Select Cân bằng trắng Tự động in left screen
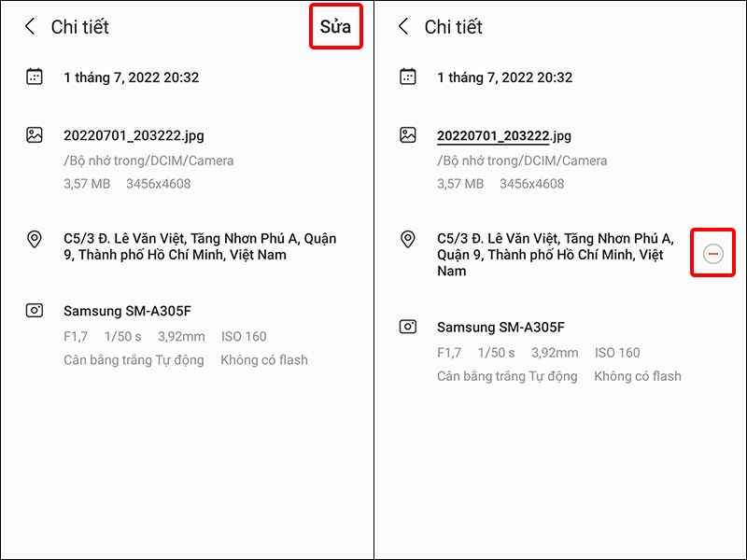Viewport: 747px width, 560px height. [x=134, y=360]
